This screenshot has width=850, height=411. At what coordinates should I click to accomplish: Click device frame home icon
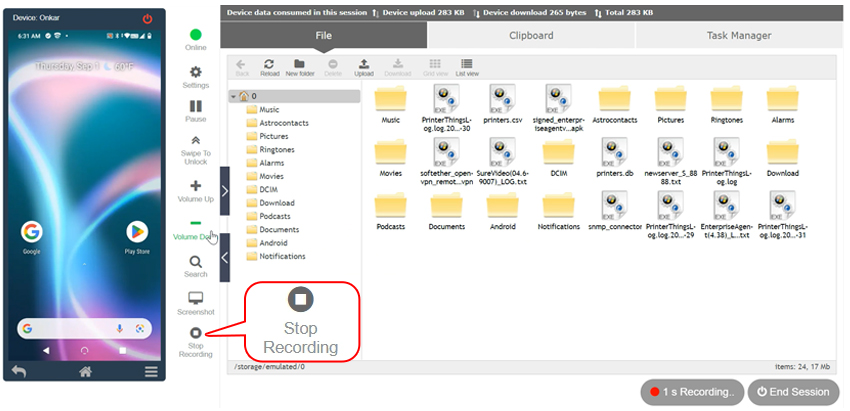pos(85,371)
